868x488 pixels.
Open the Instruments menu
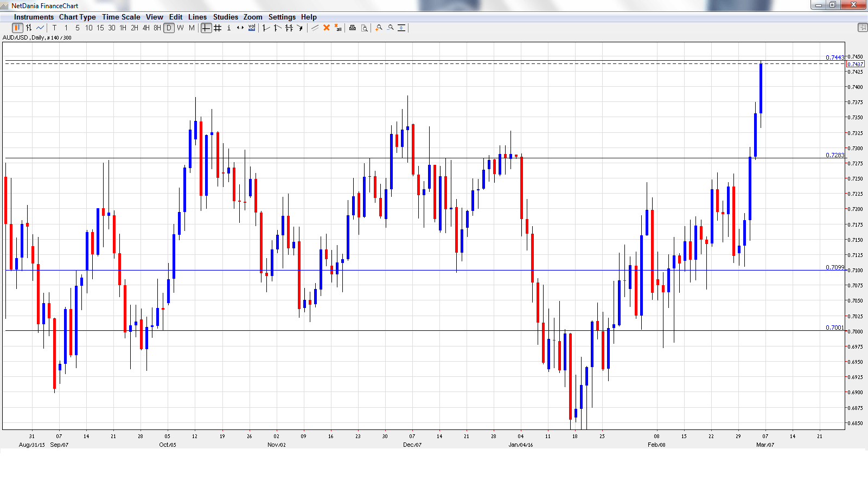tap(34, 17)
